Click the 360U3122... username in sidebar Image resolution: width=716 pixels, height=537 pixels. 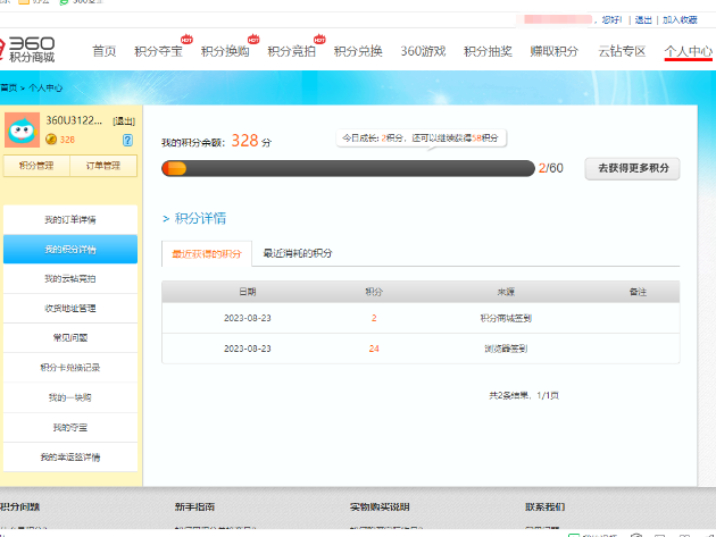tap(74, 121)
